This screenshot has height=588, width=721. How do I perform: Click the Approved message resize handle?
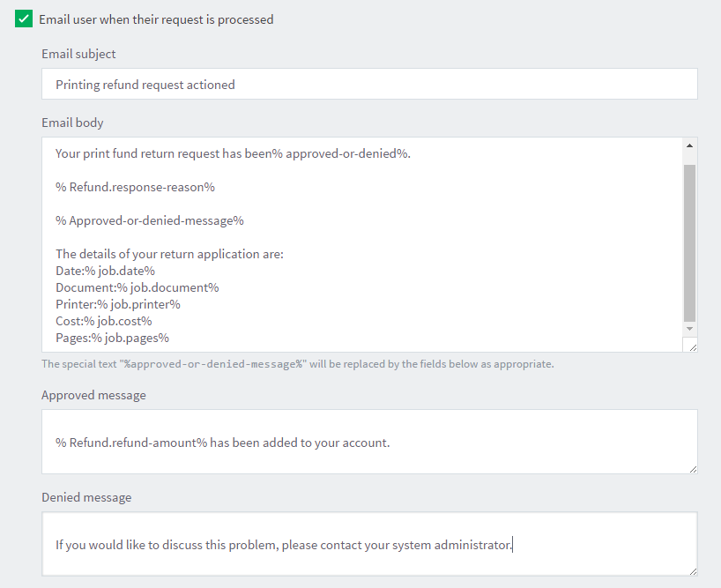692,468
